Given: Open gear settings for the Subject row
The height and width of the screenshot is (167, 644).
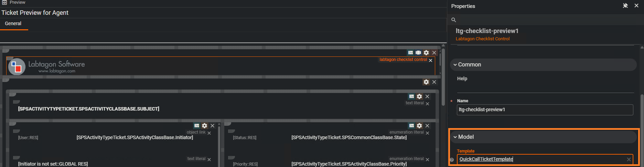Looking at the screenshot, I should pos(419,96).
